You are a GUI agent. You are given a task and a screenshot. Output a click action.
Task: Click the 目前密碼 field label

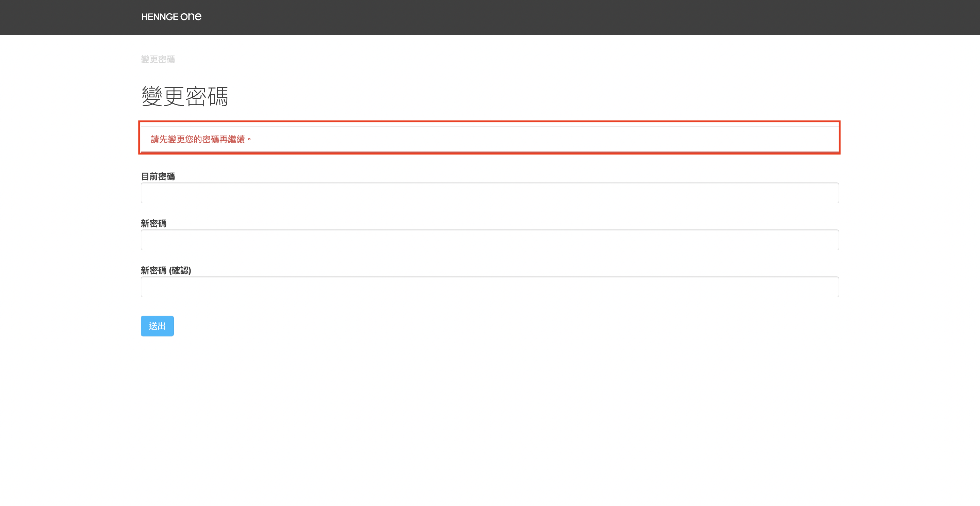coord(158,176)
